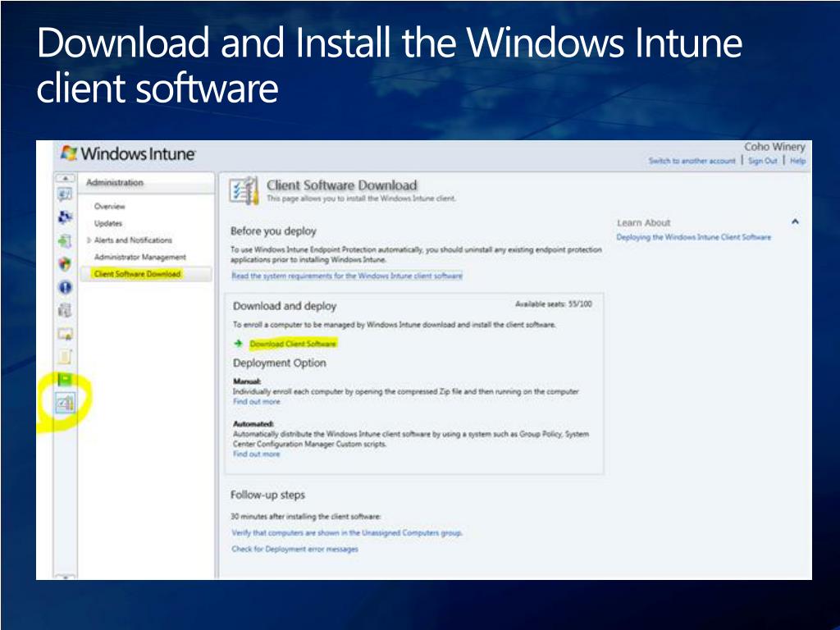Click the Manual: deployment label
Image resolution: width=840 pixels, height=630 pixels.
coord(247,381)
